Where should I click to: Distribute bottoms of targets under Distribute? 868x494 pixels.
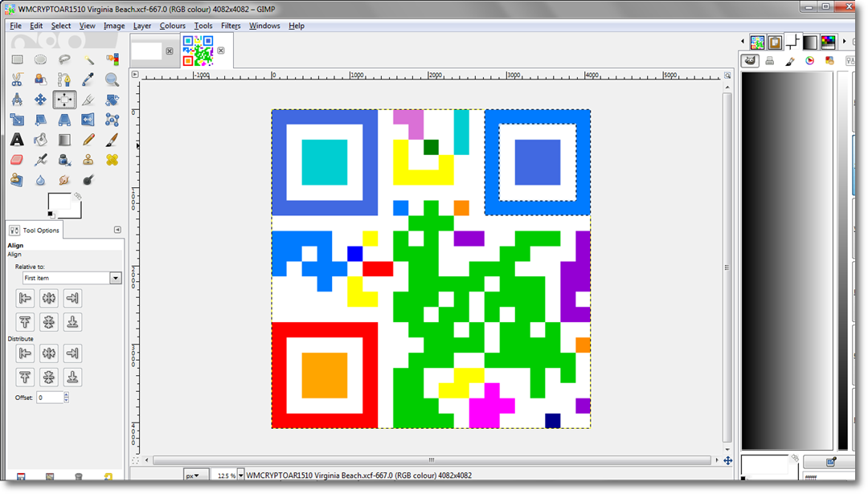[x=72, y=378]
